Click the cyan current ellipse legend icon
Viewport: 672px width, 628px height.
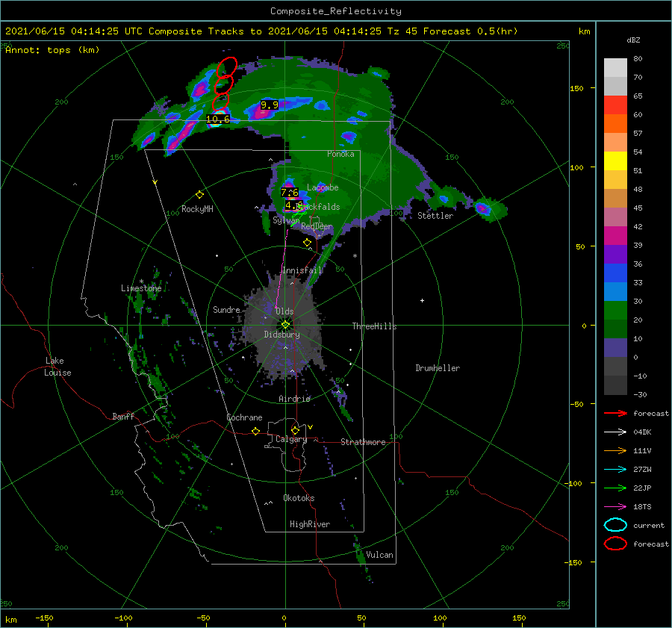615,525
